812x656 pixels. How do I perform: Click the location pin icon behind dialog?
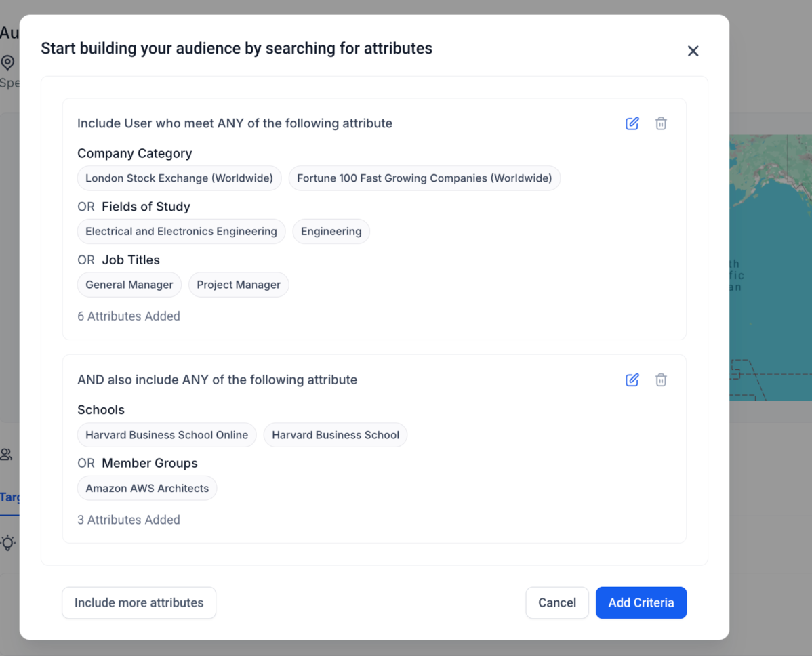point(7,62)
